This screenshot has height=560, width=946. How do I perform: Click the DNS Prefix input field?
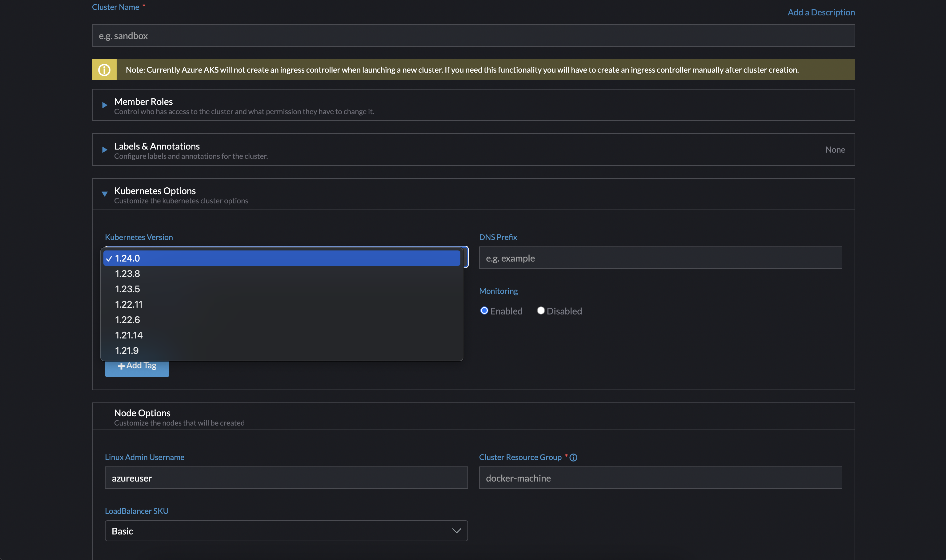660,258
